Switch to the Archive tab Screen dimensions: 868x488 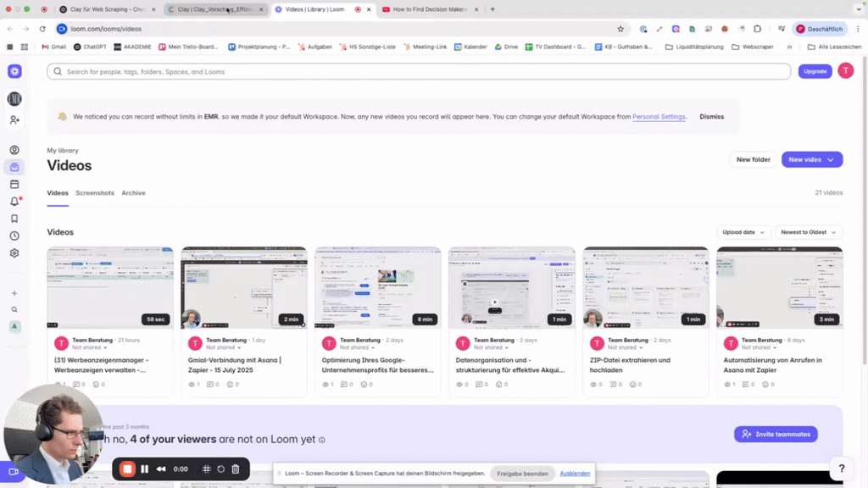tap(133, 193)
